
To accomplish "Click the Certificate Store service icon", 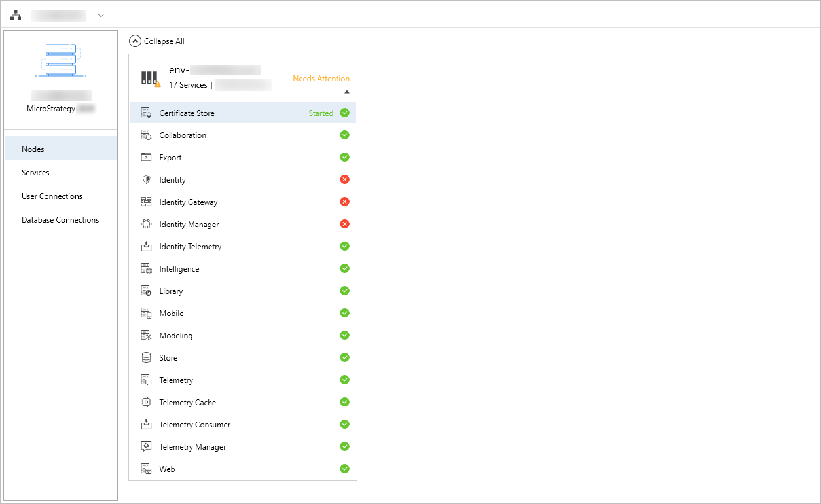I will pyautogui.click(x=146, y=113).
